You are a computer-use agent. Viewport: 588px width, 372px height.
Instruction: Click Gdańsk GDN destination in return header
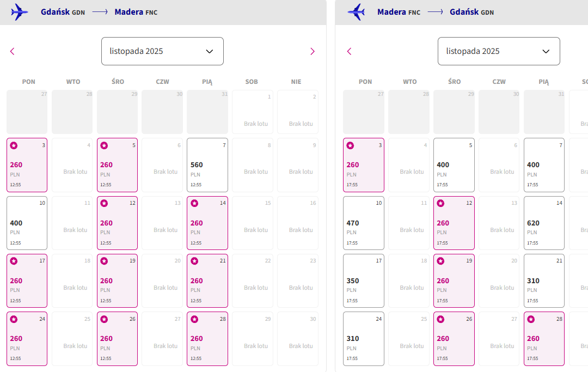[471, 12]
